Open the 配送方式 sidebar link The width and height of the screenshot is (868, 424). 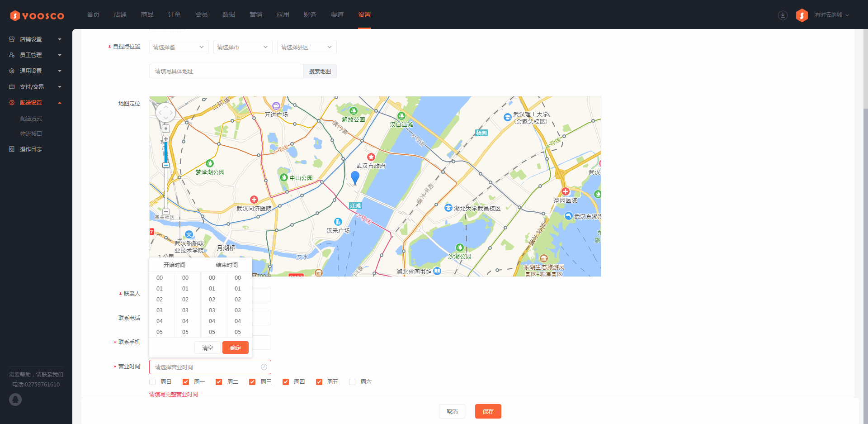(x=31, y=119)
